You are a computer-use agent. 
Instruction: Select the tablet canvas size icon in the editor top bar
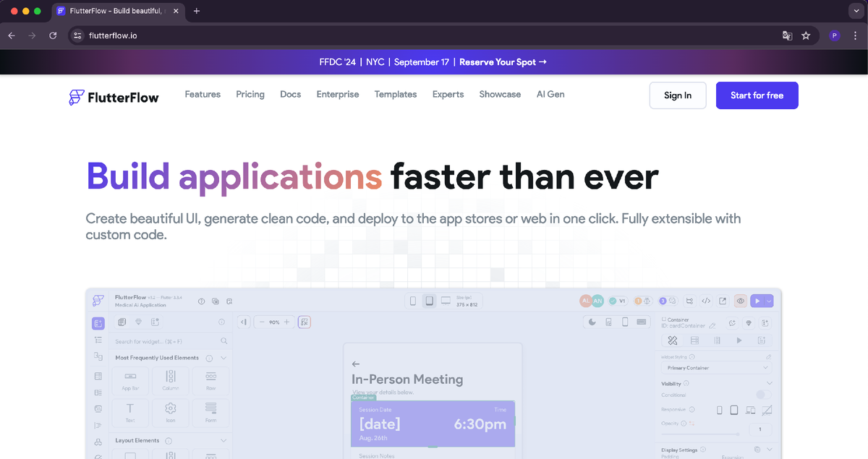point(429,301)
